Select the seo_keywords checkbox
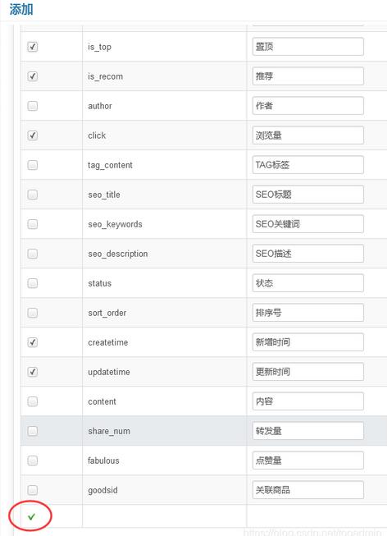The height and width of the screenshot is (536, 392). pos(33,224)
